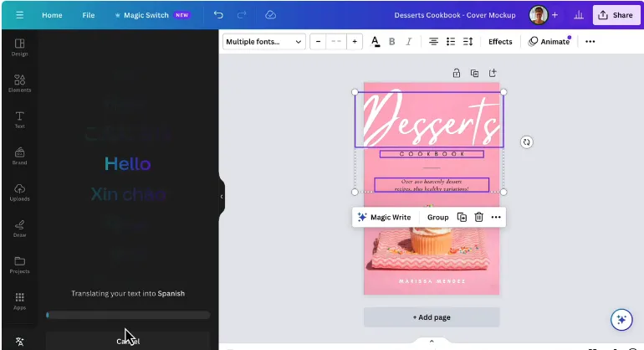This screenshot has width=644, height=350.
Task: Toggle italic formatting
Action: (409, 42)
